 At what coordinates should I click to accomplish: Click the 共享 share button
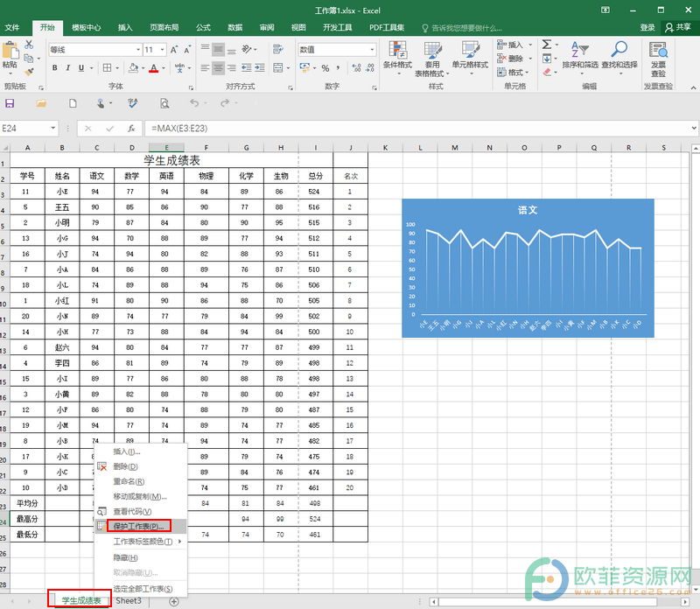click(678, 28)
